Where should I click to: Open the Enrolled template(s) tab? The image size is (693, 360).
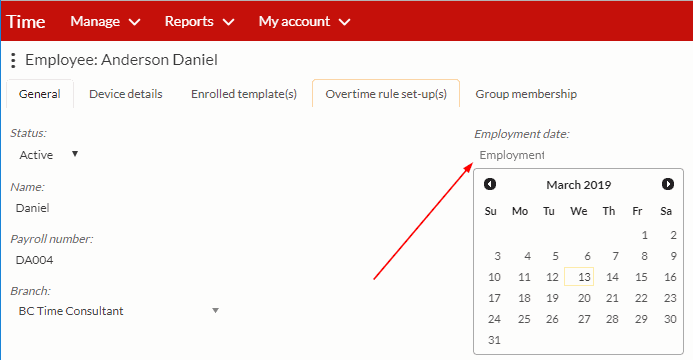click(x=244, y=94)
